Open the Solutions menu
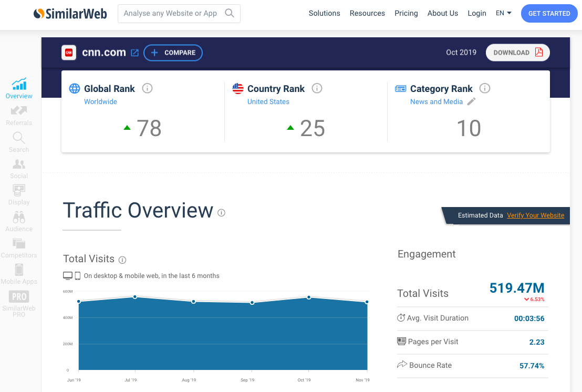 click(324, 13)
